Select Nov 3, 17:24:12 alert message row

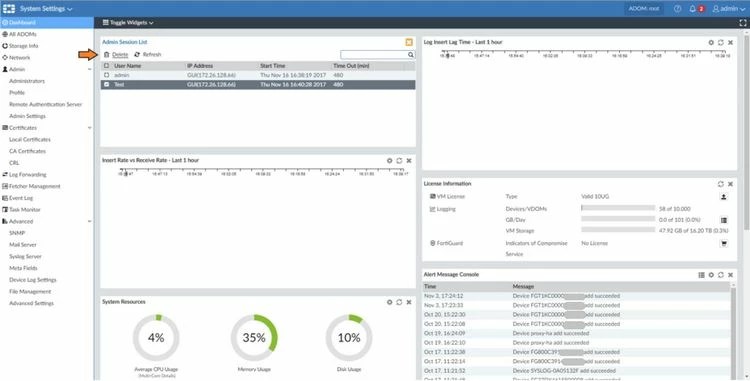576,296
